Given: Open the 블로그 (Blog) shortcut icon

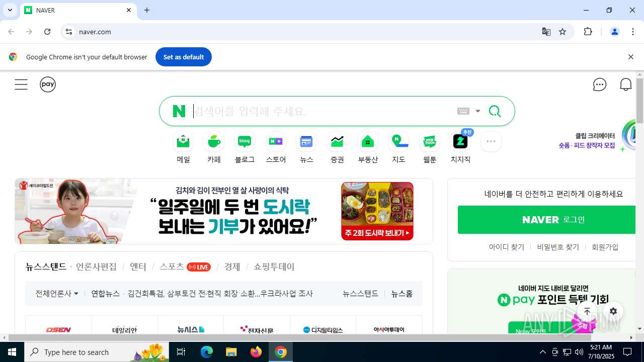Looking at the screenshot, I should pos(245,142).
